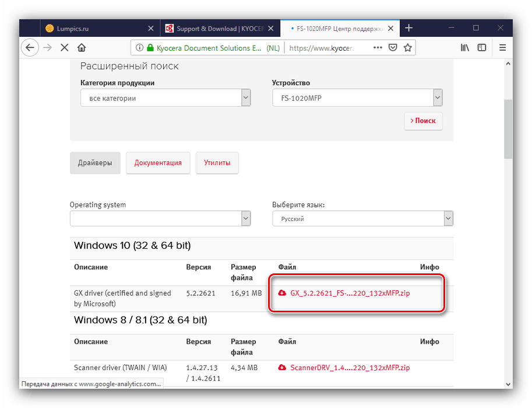The image size is (532, 408).
Task: Click the page scrollbar up arrow
Action: pyautogui.click(x=508, y=64)
